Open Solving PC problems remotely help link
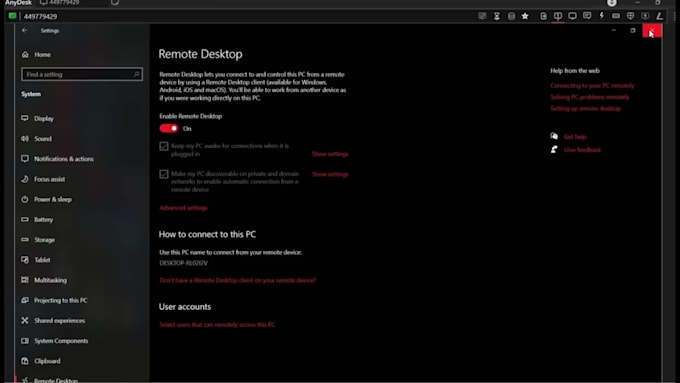This screenshot has height=383, width=680. point(589,97)
